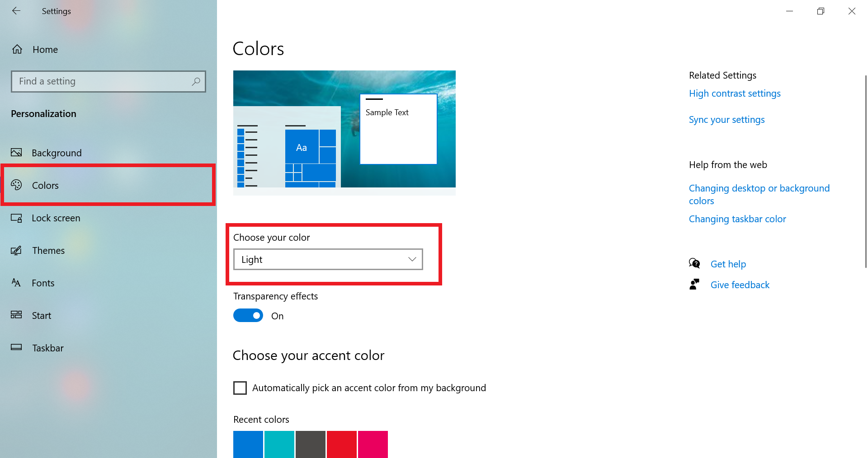The image size is (868, 458).
Task: Click the Transparency effects label
Action: [275, 296]
